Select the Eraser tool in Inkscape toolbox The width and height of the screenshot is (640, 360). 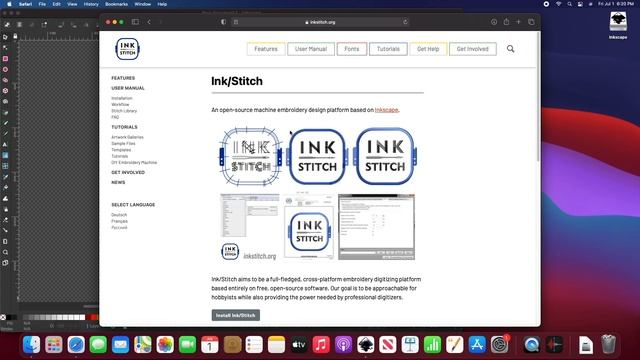(5, 220)
